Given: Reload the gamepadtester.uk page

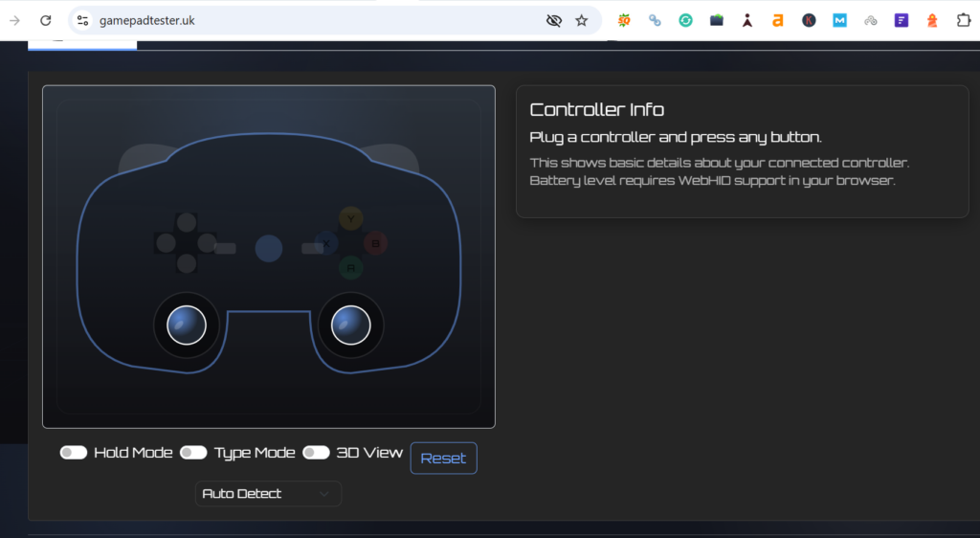Looking at the screenshot, I should pos(46,21).
